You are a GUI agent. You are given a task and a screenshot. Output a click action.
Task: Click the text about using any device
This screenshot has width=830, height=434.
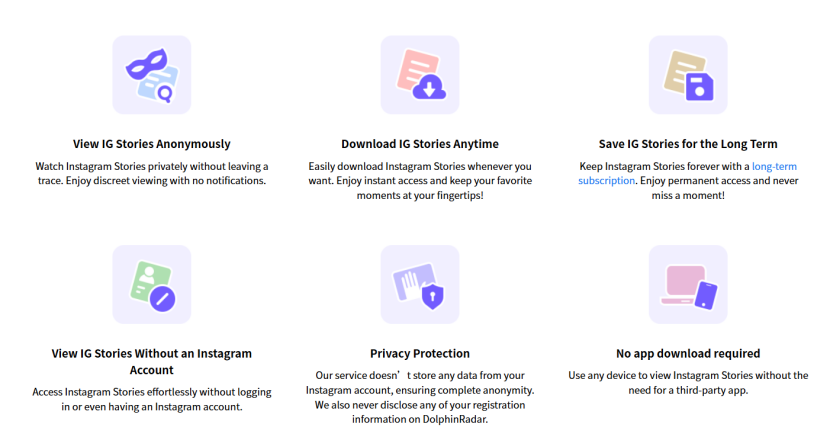tap(688, 383)
